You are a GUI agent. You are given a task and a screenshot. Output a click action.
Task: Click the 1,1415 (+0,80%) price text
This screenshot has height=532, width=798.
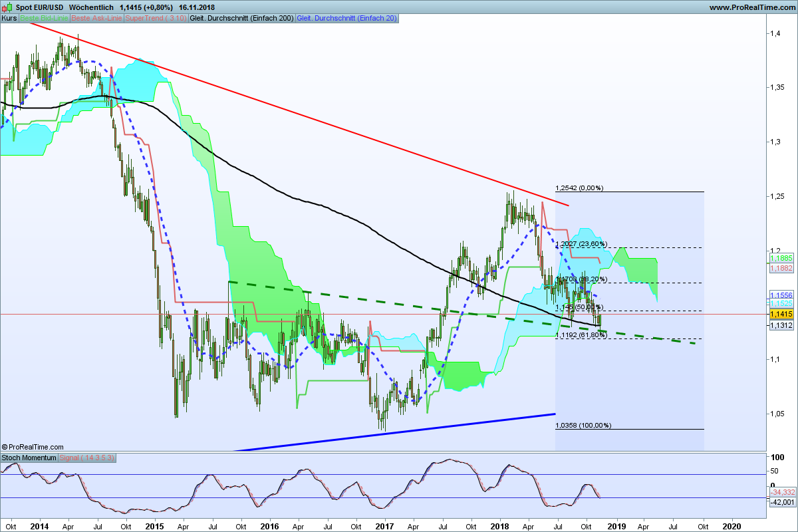coord(146,7)
